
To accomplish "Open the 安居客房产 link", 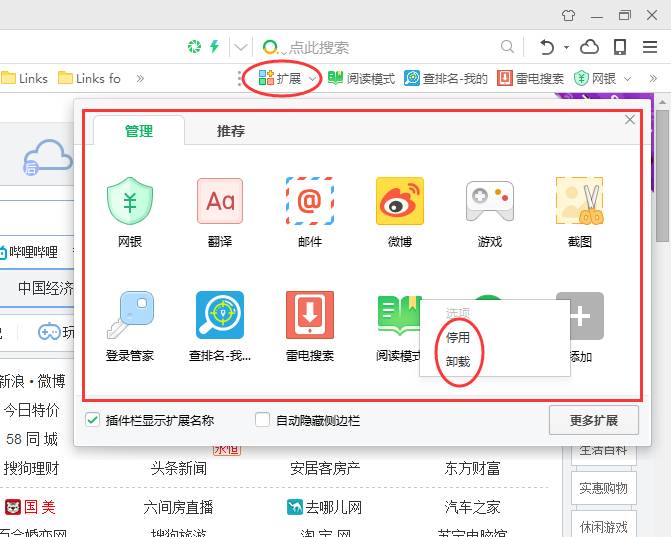I will pyautogui.click(x=325, y=469).
